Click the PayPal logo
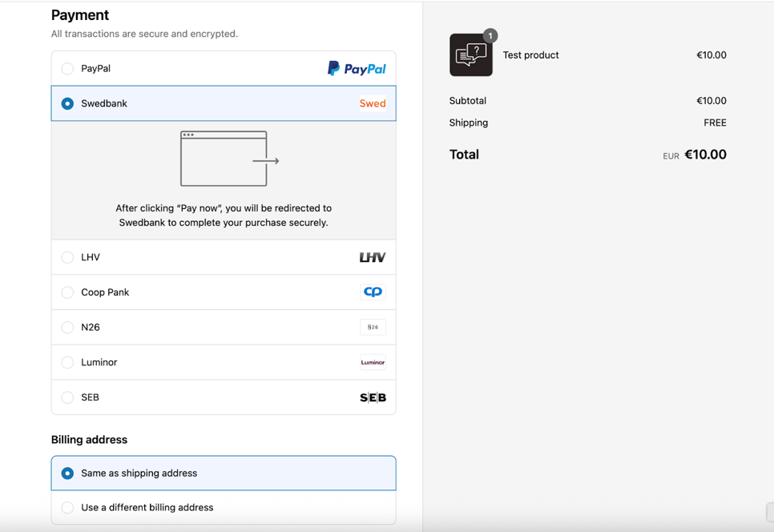The image size is (774, 532). tap(357, 69)
